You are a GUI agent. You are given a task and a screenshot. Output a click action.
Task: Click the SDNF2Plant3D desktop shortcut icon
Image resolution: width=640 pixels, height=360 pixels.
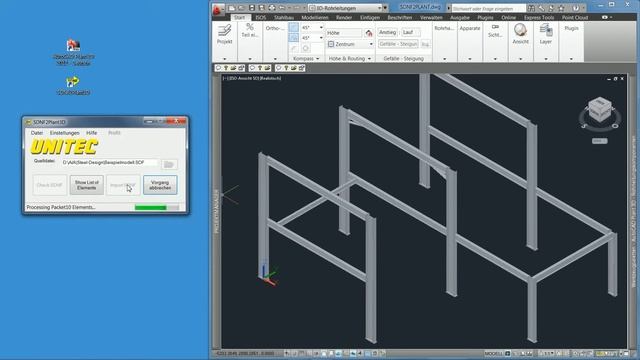73,82
